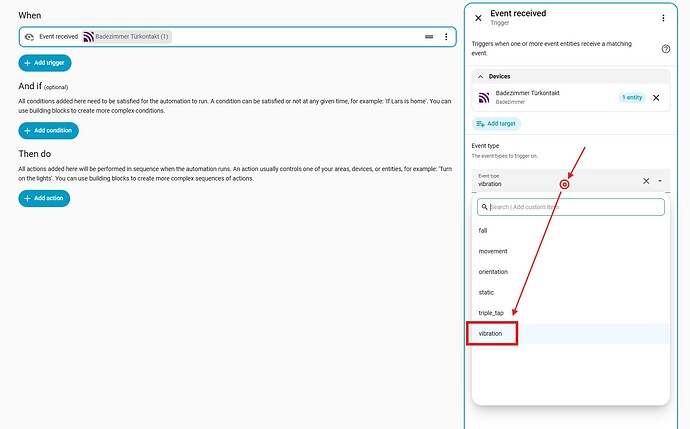Select the triple_tap event type
Screen dimensions: 690x429
[x=571, y=313]
